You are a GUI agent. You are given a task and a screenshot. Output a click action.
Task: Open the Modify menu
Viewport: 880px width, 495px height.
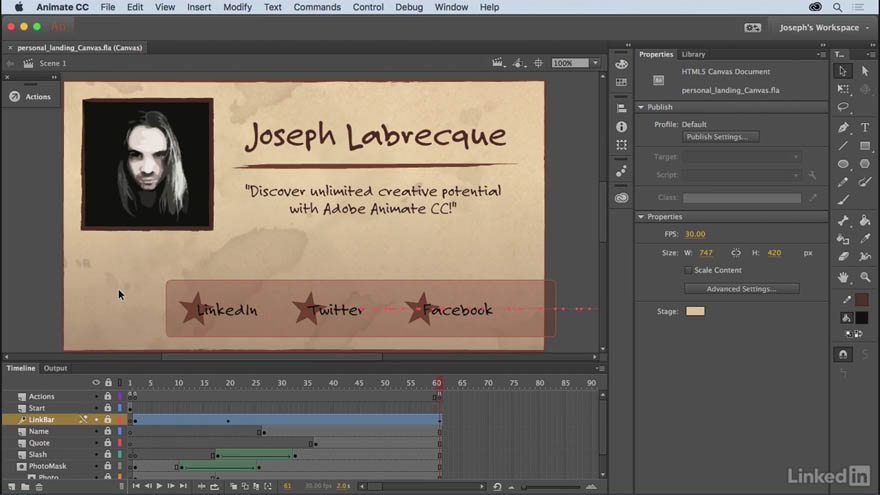237,7
